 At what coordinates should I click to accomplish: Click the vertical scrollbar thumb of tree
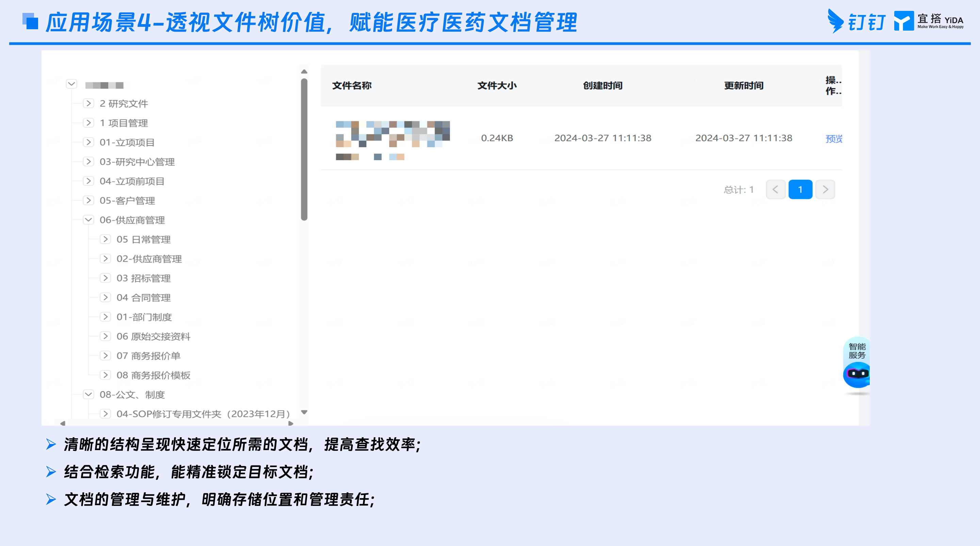[x=304, y=150]
